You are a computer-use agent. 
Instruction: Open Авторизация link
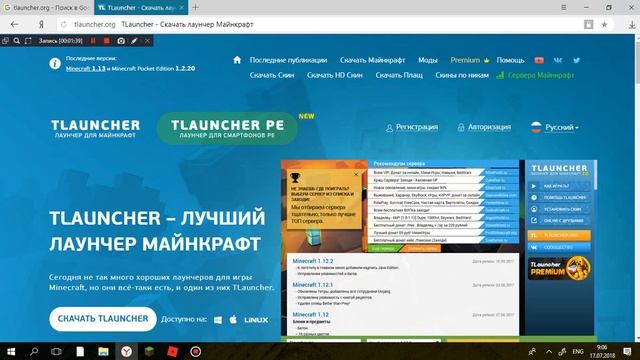pos(484,127)
